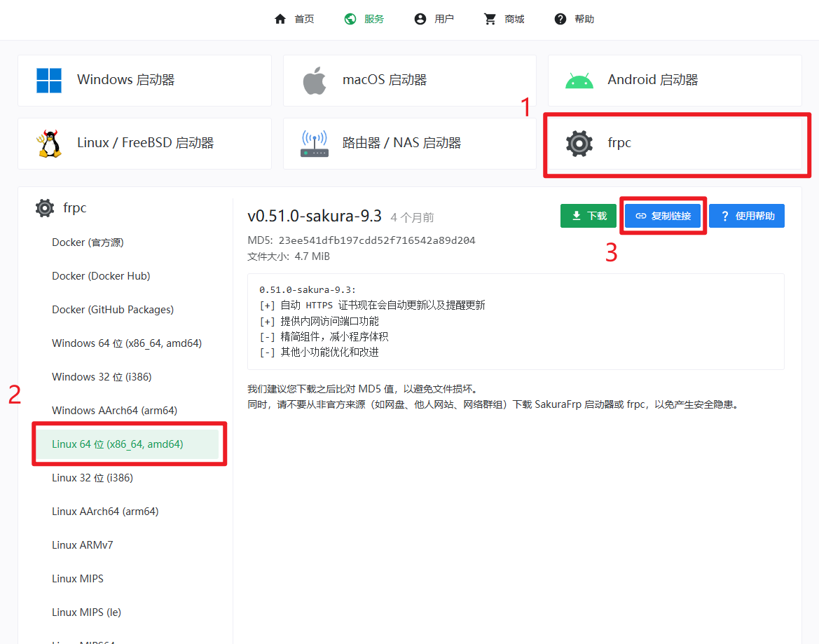Click the Windows logo launcher icon
The width and height of the screenshot is (819, 644).
coord(49,81)
